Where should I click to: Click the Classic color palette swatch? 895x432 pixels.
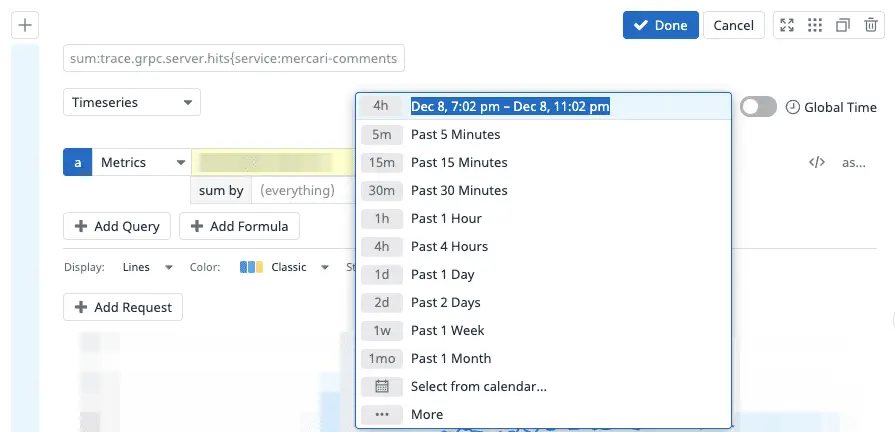tap(252, 267)
